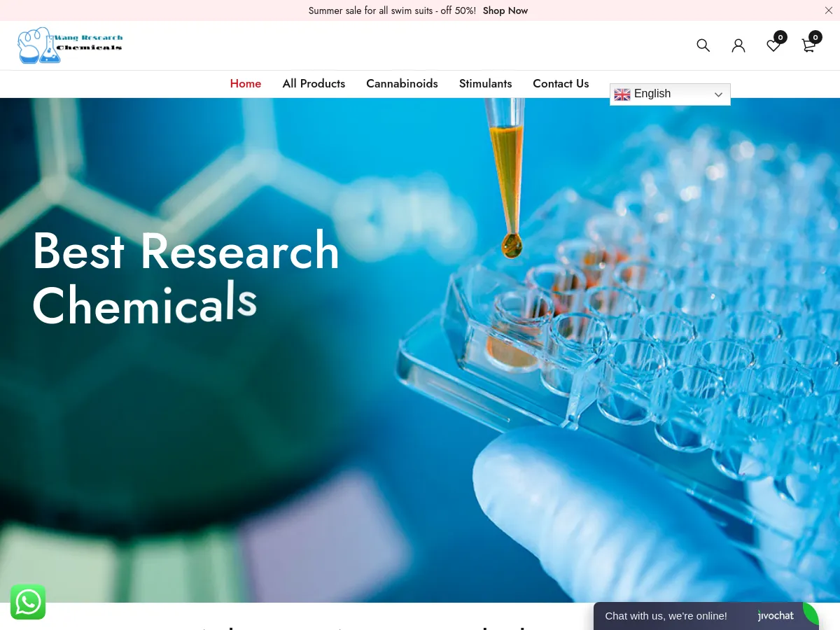Collapse the chat widget
Viewport: 840px width, 630px height.
point(810,616)
